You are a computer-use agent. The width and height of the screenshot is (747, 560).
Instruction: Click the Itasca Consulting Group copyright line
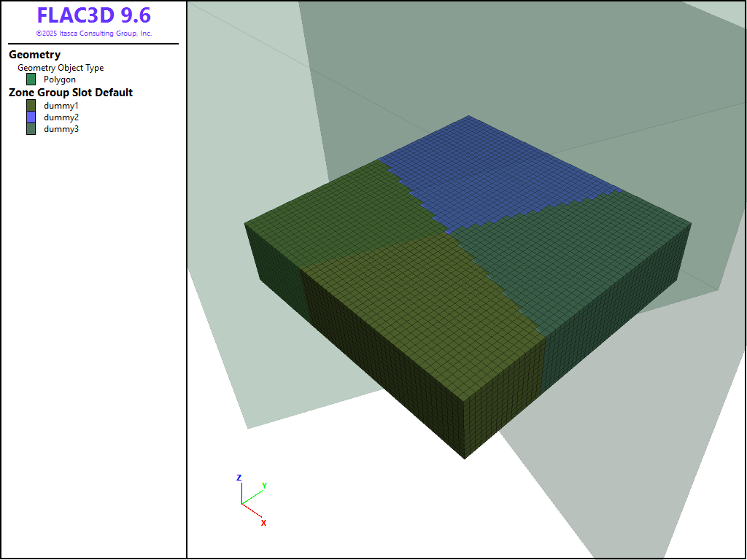tap(93, 34)
